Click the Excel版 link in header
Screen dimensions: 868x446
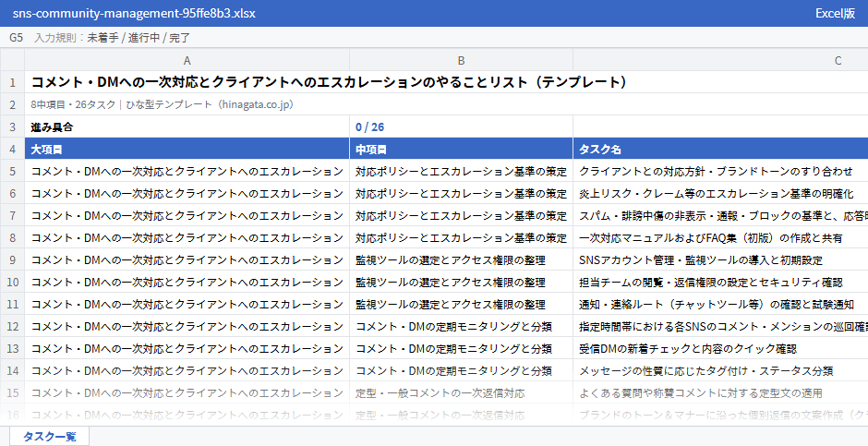[835, 13]
